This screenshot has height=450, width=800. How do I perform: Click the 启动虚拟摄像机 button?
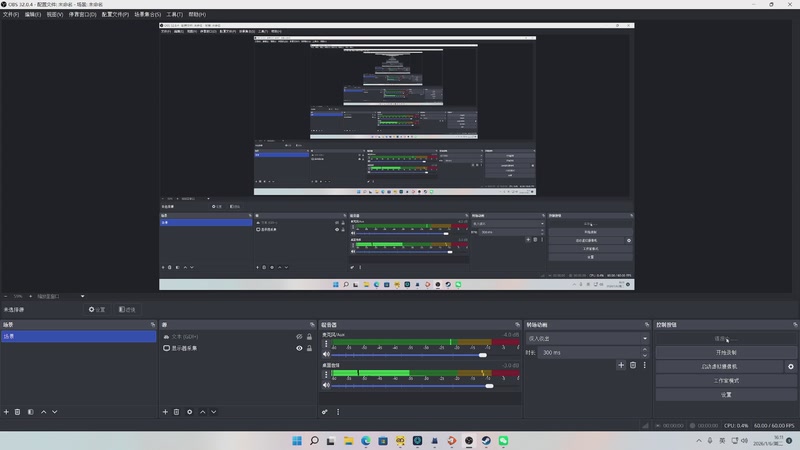[719, 366]
